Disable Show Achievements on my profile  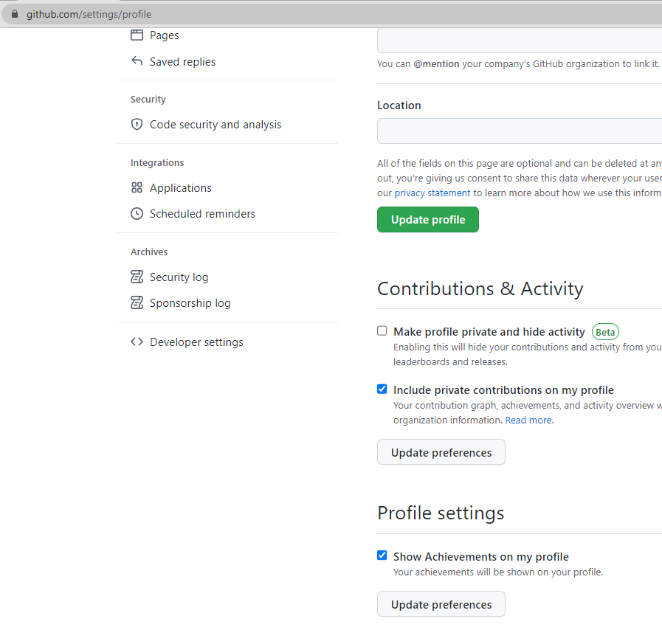[382, 555]
